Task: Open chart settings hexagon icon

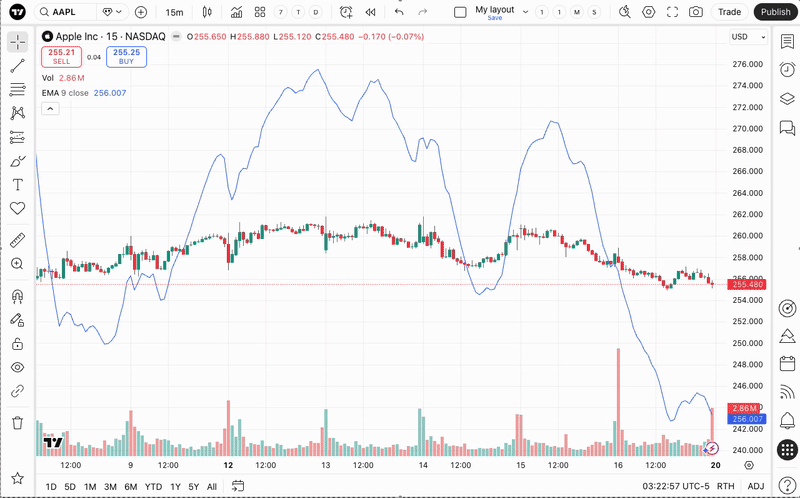Action: [648, 12]
